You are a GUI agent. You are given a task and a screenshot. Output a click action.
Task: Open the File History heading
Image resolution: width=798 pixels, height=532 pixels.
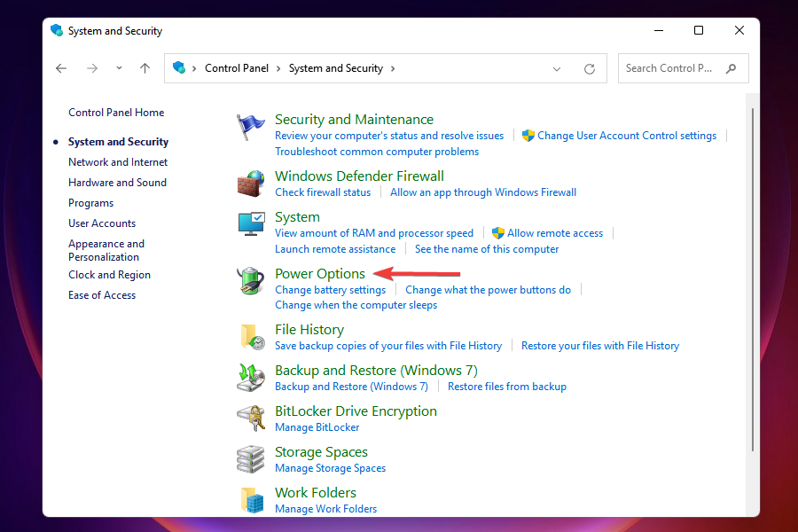[309, 330]
